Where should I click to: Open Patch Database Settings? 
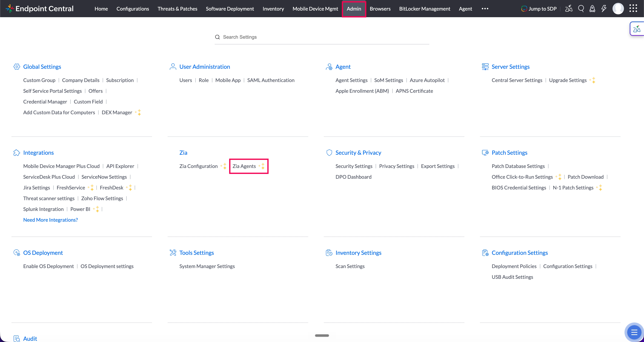518,166
